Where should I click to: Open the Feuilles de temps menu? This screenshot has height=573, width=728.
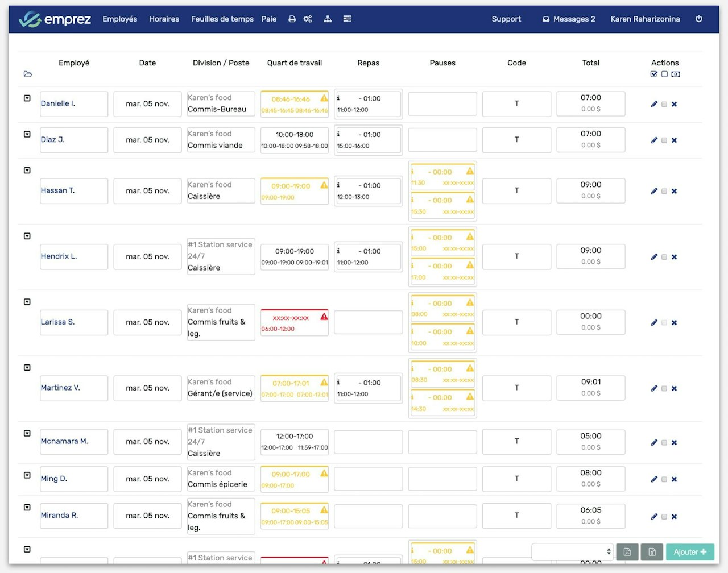tap(222, 19)
